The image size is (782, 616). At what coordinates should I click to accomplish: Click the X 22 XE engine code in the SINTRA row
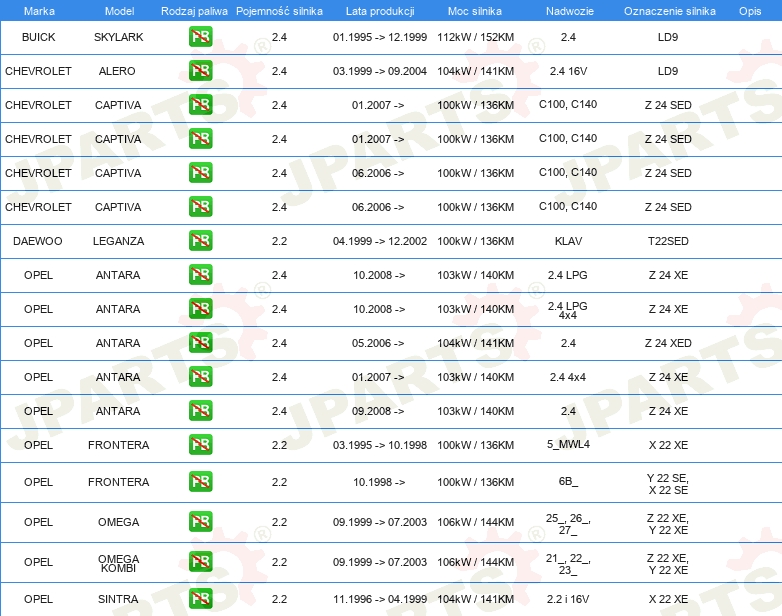click(x=668, y=599)
